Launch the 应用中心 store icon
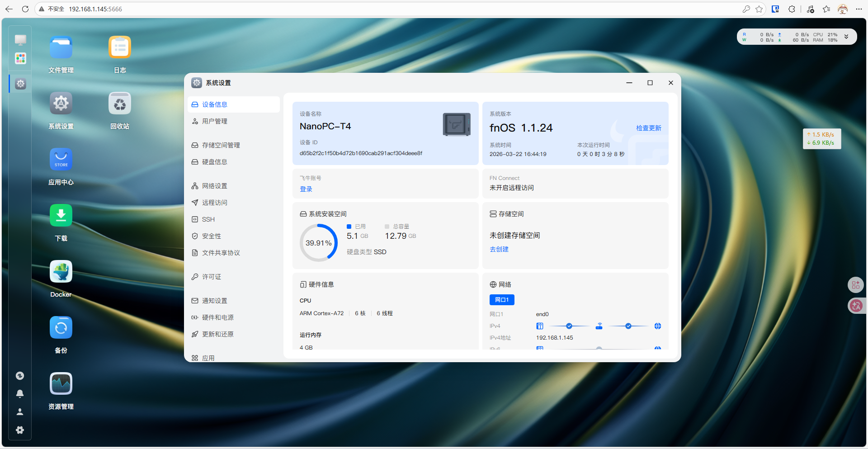 (61, 160)
